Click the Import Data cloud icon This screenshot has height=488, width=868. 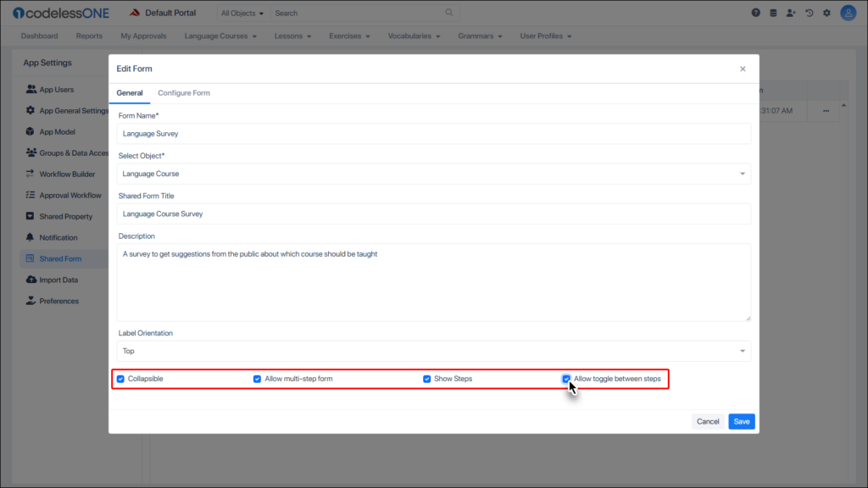[31, 280]
